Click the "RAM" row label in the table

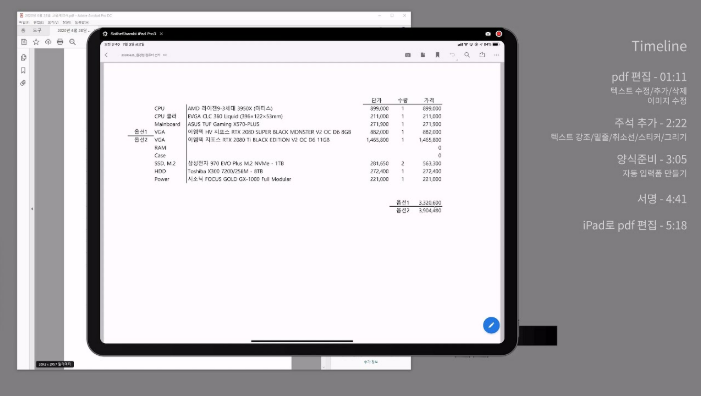click(x=160, y=147)
